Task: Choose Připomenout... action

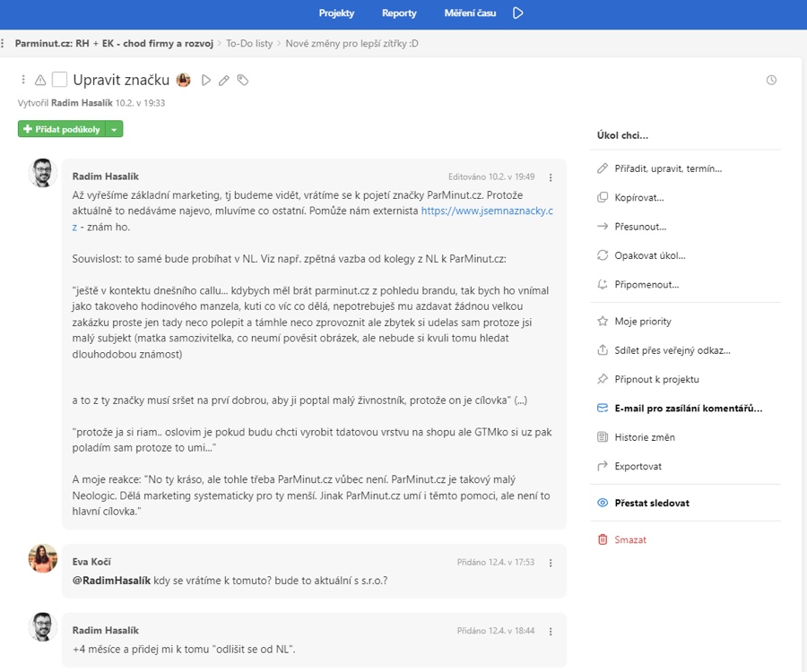Action: (646, 285)
